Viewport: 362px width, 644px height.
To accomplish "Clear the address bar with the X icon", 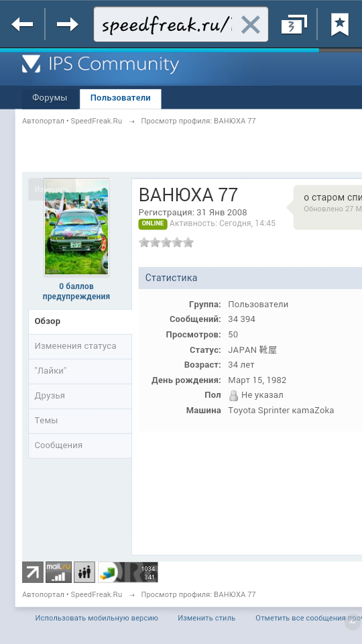I will tap(250, 25).
